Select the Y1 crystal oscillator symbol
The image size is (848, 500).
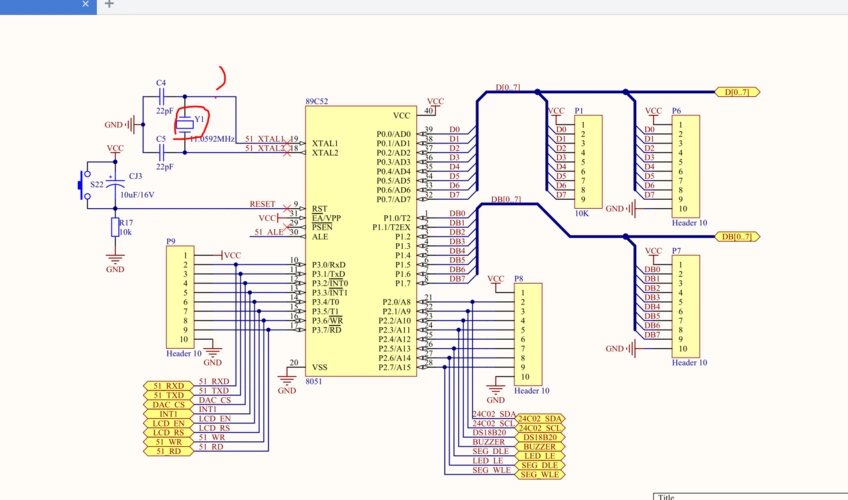(185, 125)
